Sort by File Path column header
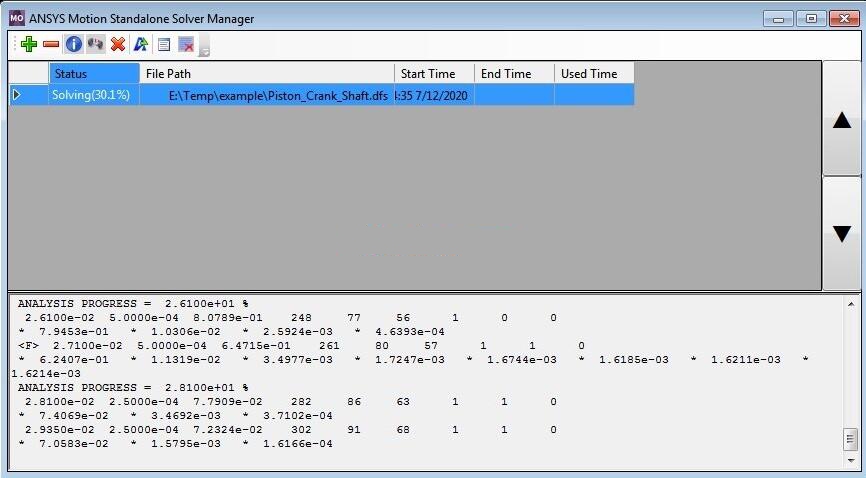This screenshot has width=866, height=478. pyautogui.click(x=267, y=74)
